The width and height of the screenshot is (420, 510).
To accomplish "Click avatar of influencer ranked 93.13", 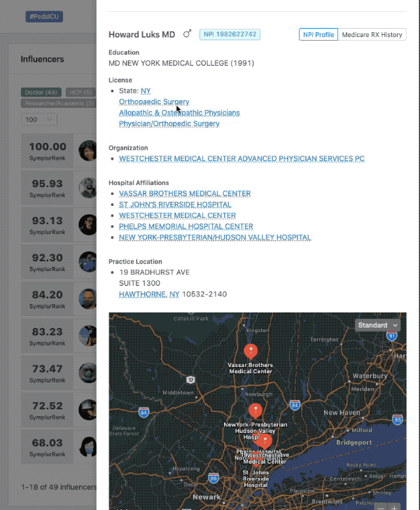I will [x=87, y=225].
